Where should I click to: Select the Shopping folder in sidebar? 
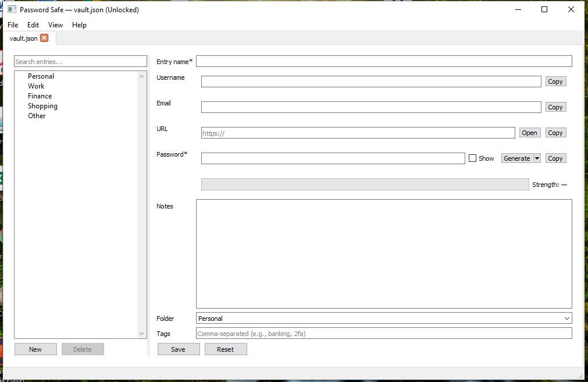[x=42, y=105]
